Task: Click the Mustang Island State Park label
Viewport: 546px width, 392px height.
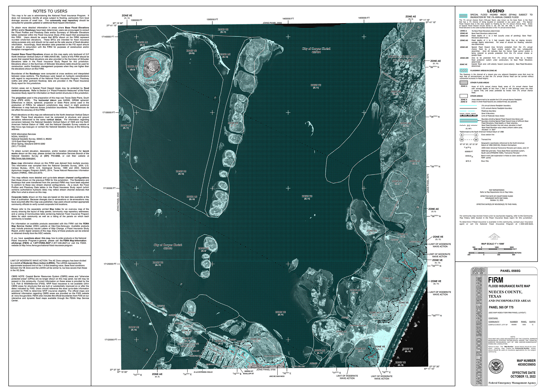Action: coord(403,58)
